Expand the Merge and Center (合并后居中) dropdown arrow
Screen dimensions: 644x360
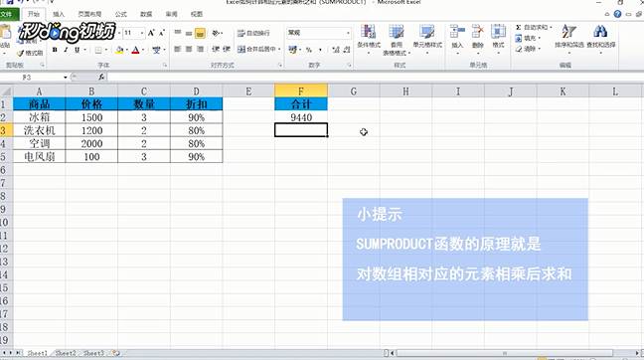coord(279,50)
